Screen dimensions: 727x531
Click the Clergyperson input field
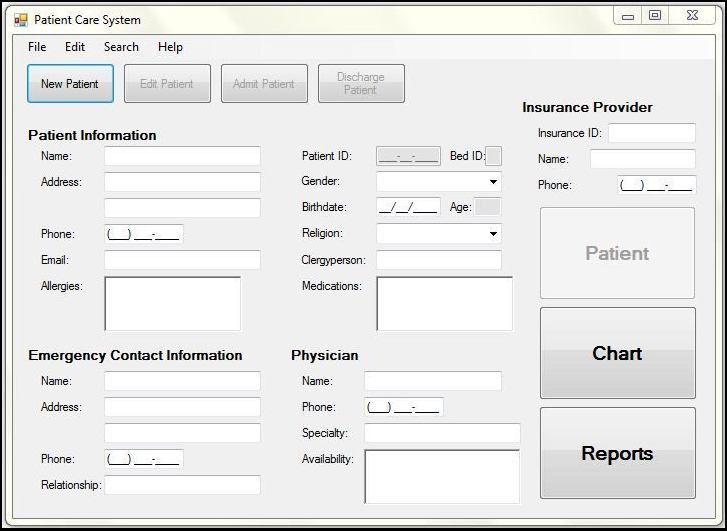pyautogui.click(x=438, y=260)
